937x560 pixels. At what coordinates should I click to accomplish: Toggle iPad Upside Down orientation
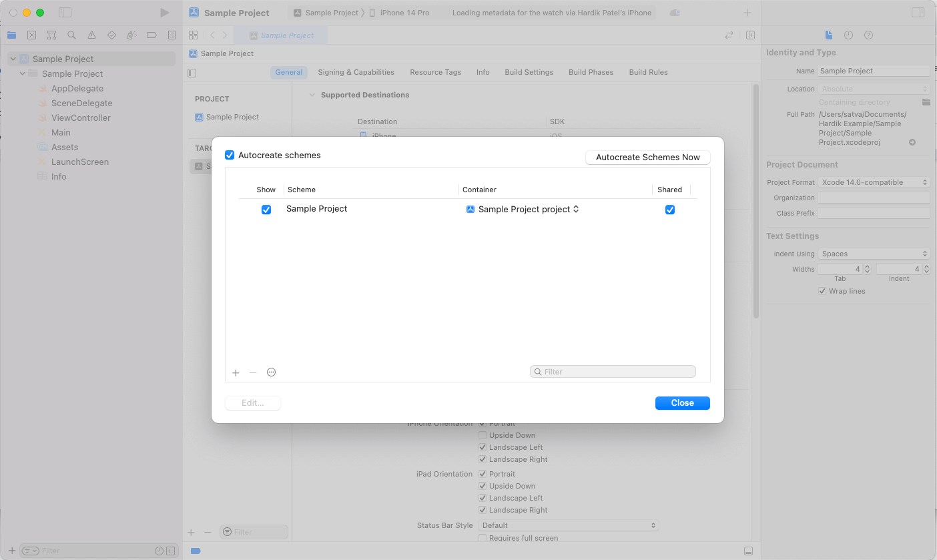point(483,486)
